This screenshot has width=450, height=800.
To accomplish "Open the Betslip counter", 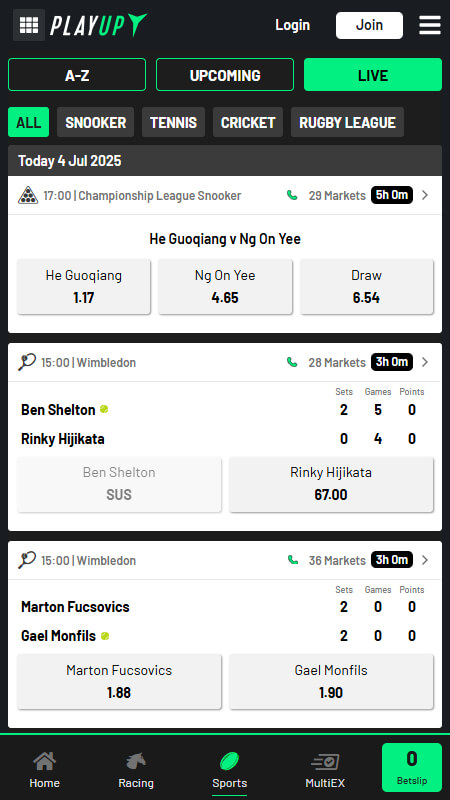I will point(412,767).
